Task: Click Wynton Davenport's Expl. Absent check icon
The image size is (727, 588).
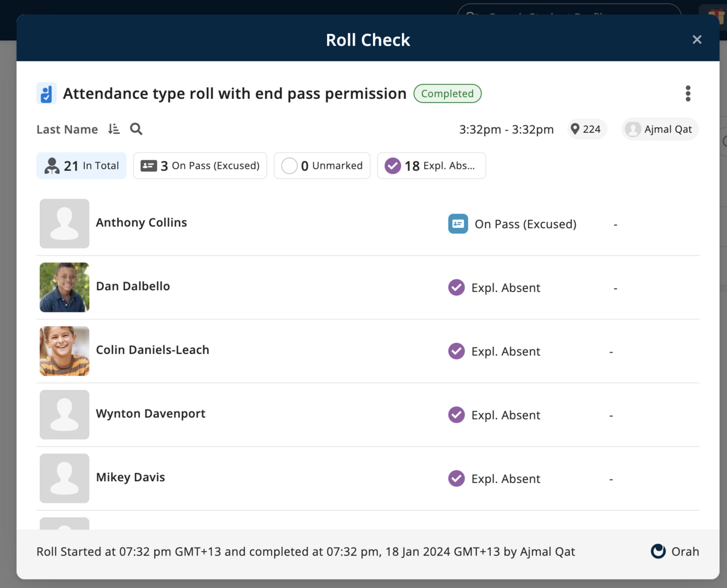Action: click(456, 415)
